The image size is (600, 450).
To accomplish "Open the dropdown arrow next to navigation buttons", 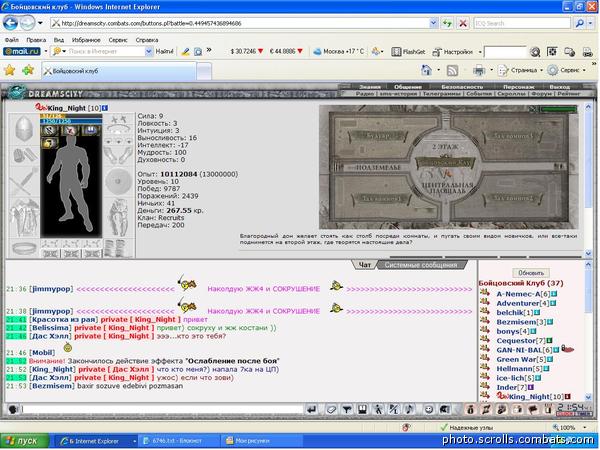I will pyautogui.click(x=40, y=23).
